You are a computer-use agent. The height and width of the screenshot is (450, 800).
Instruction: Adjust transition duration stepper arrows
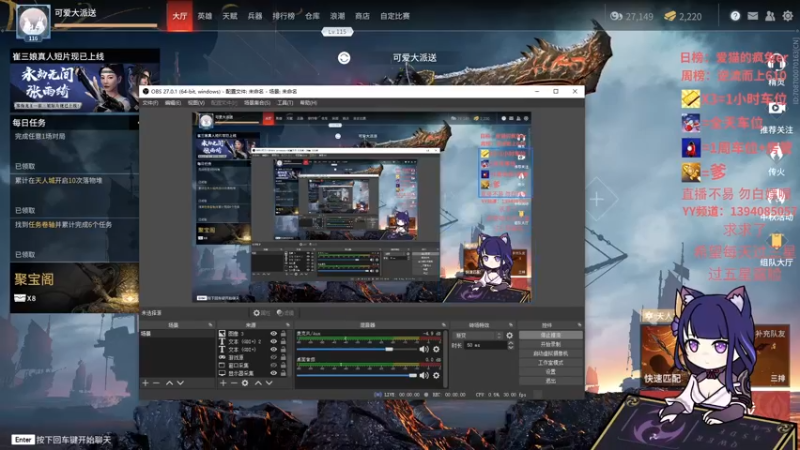510,345
